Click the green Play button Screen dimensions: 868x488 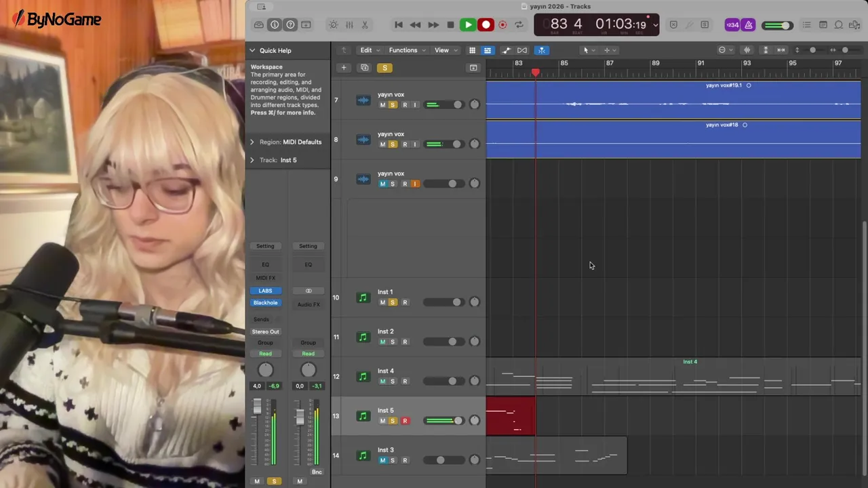point(468,25)
